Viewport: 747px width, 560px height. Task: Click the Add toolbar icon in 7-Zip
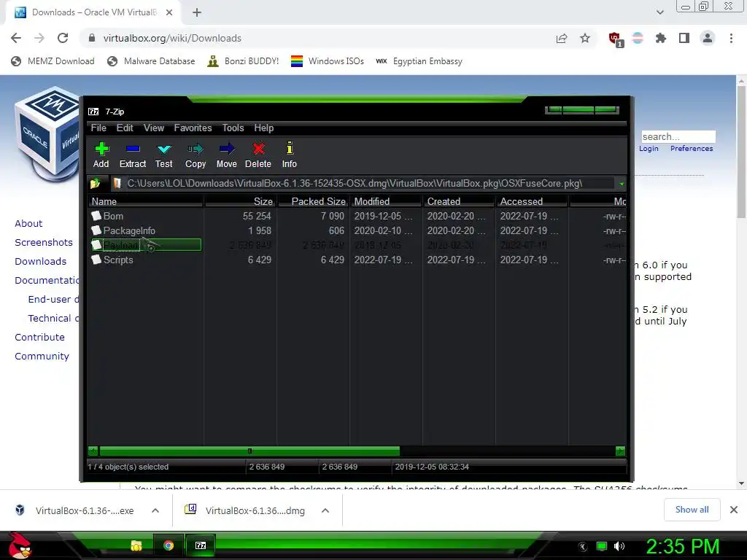click(101, 155)
